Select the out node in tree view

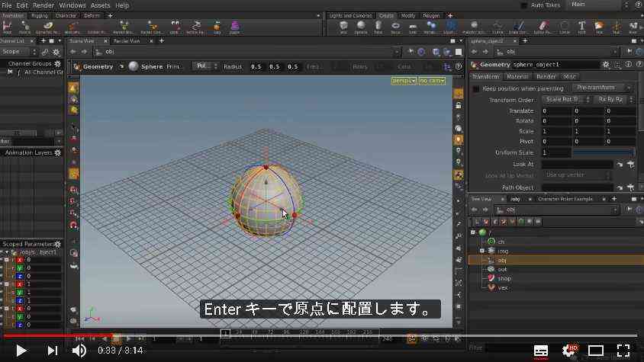[502, 269]
